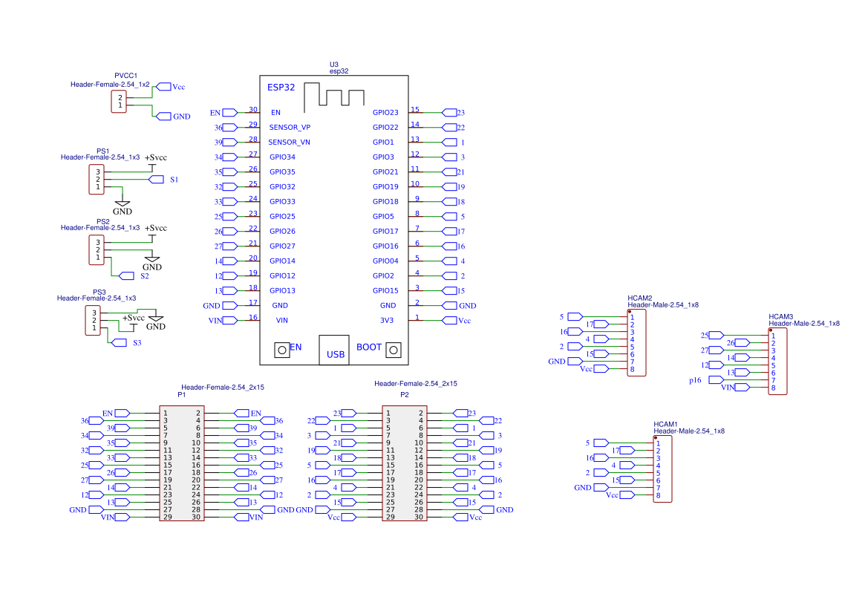Click the GPIO23 pin name

pyautogui.click(x=385, y=112)
